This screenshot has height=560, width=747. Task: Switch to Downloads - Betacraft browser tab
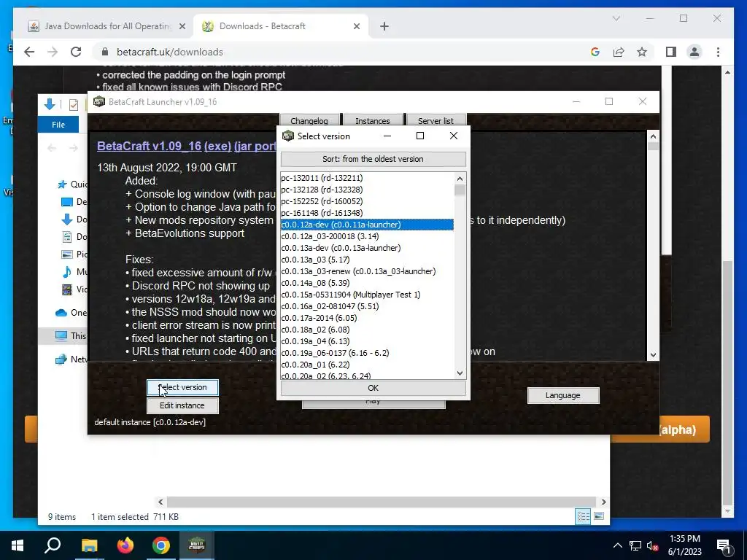coord(280,26)
